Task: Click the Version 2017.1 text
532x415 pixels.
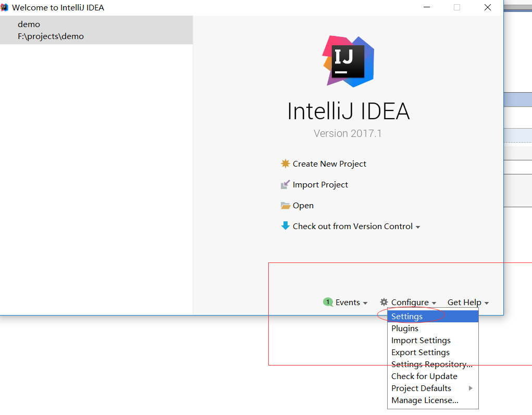Action: point(348,133)
